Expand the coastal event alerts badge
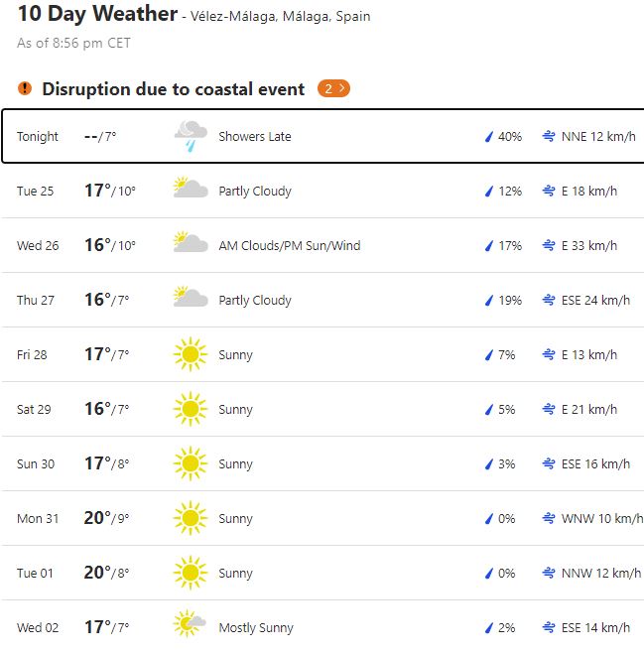 [x=333, y=89]
